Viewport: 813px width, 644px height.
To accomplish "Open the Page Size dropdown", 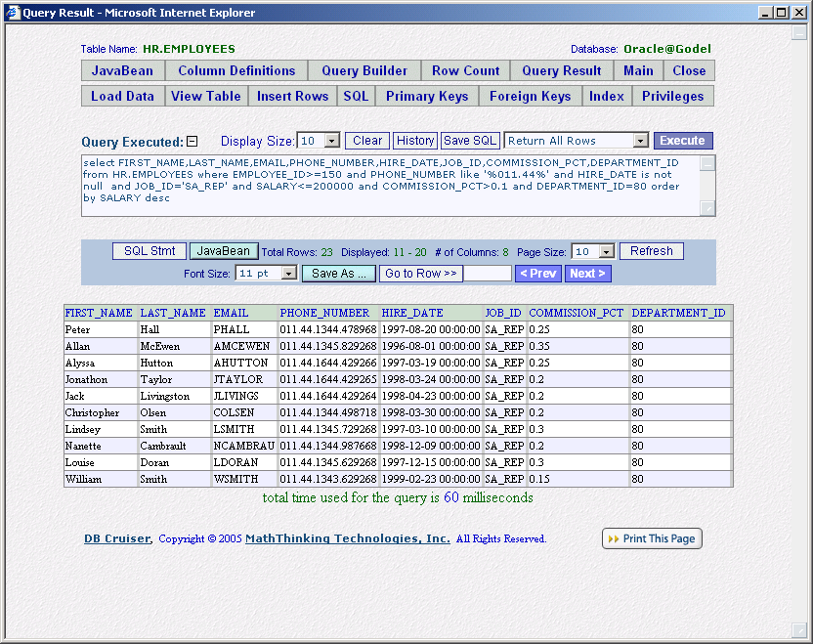I will [606, 251].
